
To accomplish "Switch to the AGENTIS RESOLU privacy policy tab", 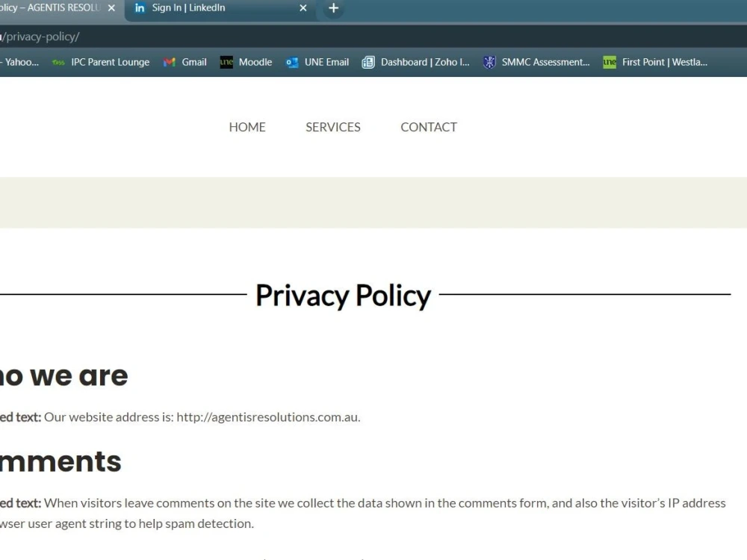I will click(x=61, y=8).
